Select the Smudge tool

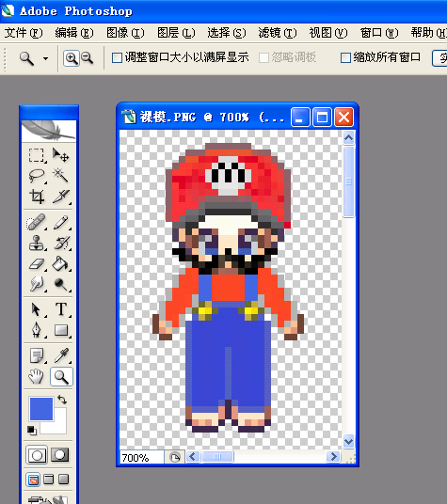(37, 284)
